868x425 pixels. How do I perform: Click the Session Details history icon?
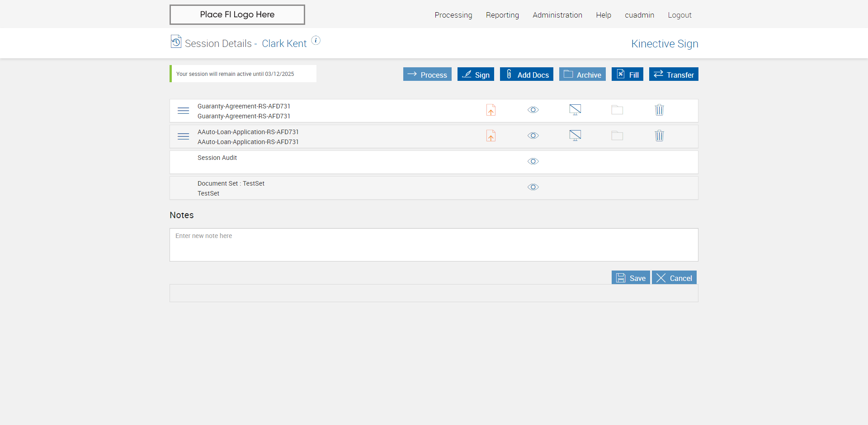pos(176,42)
